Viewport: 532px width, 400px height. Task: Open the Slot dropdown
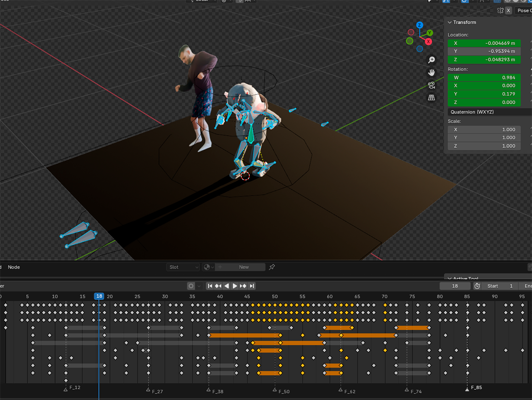(x=183, y=267)
